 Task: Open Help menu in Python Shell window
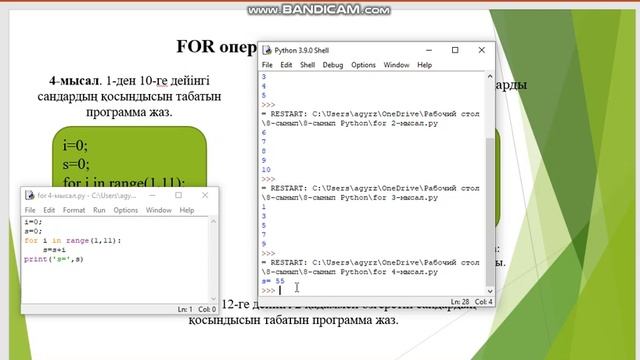point(424,65)
